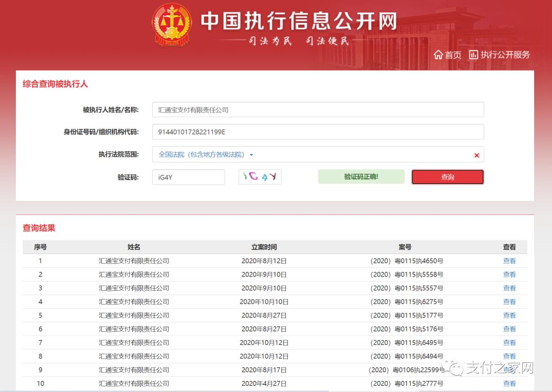Screen dimensions: 552x392
Task: Select company name 汇通宝支付有限责任公司 in row one
Action: [x=133, y=261]
